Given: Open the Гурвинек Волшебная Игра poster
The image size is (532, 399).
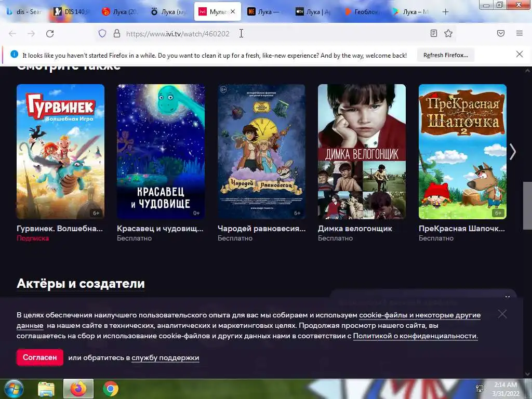Looking at the screenshot, I should 60,151.
